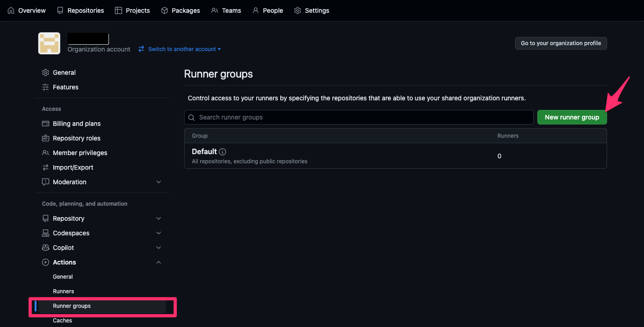Open Billing and plans settings

point(77,124)
